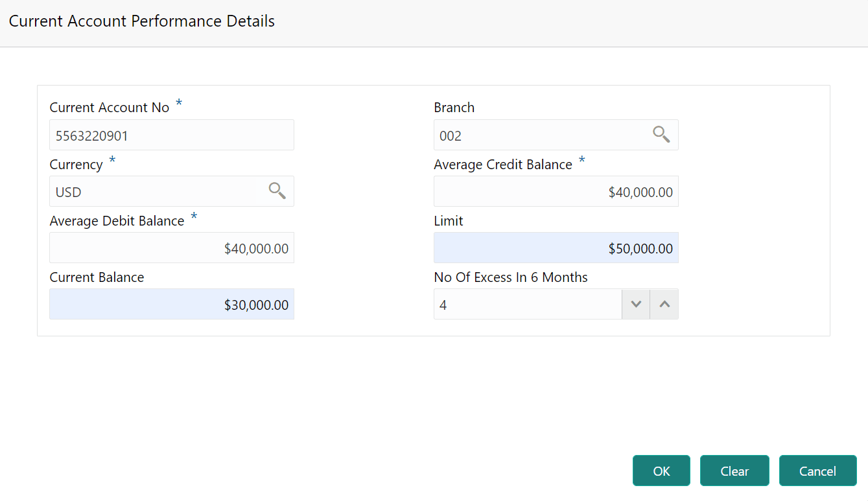Focus the No Of Excess value field
The width and height of the screenshot is (868, 501).
point(527,305)
